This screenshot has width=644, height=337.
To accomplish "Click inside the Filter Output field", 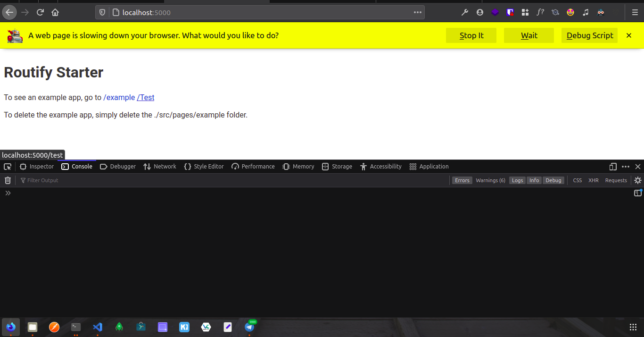I will pos(42,180).
